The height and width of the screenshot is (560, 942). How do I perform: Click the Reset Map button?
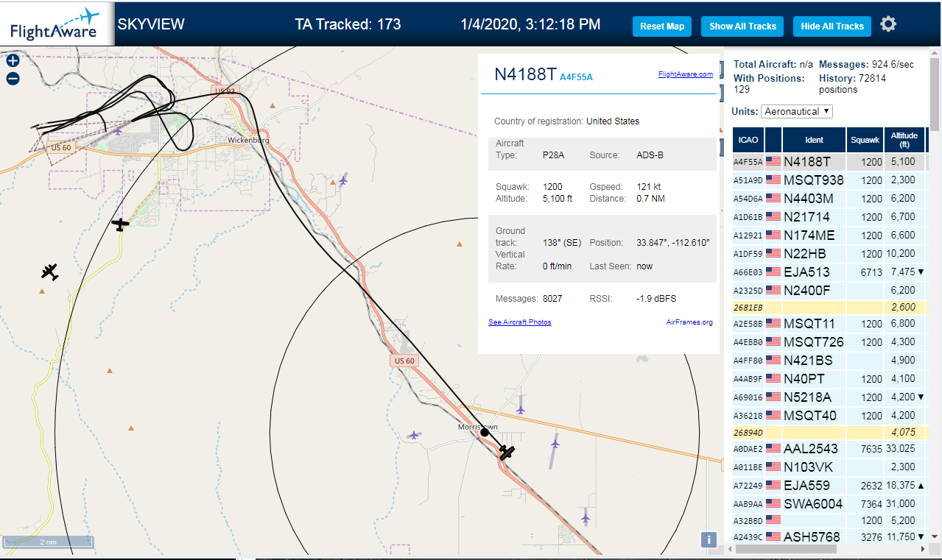click(662, 26)
